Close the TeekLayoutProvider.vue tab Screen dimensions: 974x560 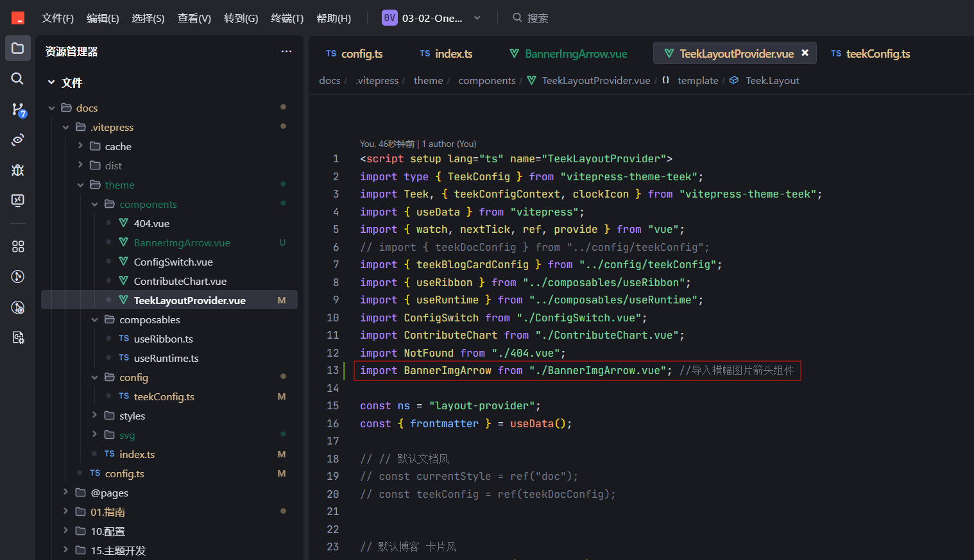pos(805,53)
